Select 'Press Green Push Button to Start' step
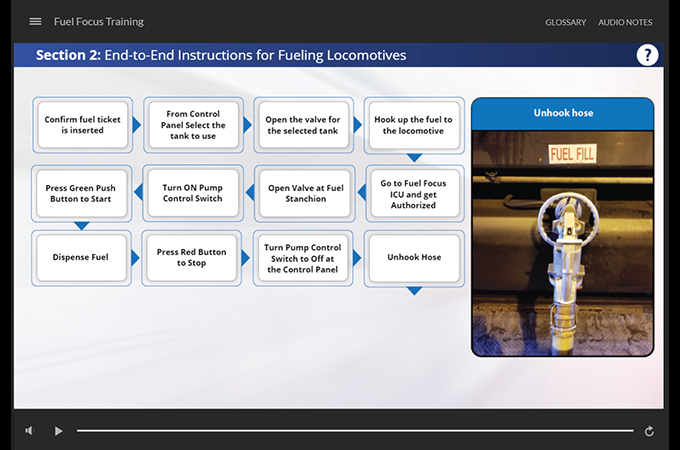Viewport: 680px width, 450px height. [81, 193]
